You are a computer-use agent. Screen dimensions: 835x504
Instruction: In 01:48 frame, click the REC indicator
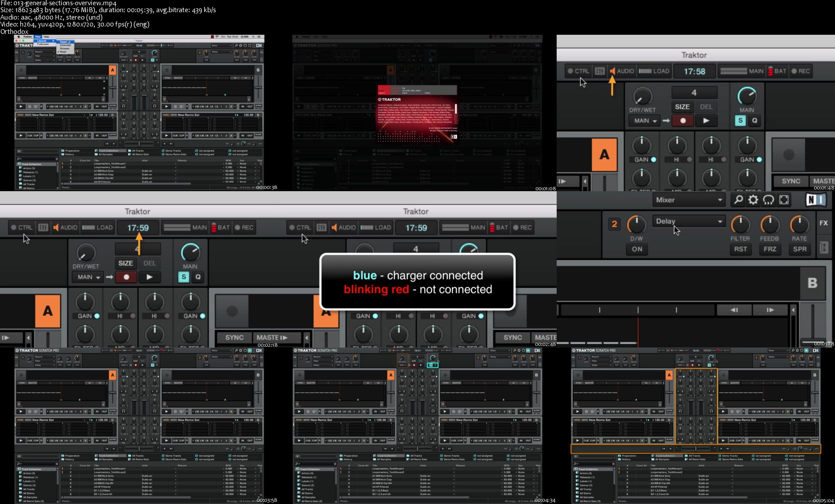coord(801,71)
